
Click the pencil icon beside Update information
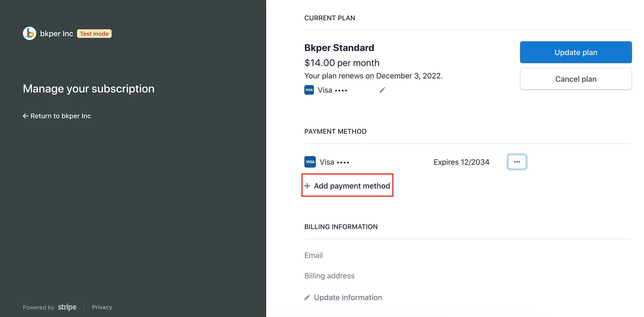pyautogui.click(x=307, y=297)
